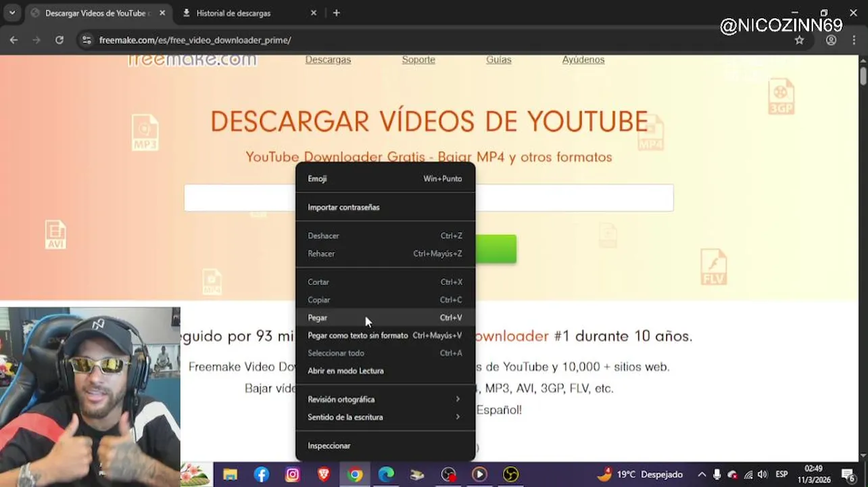Choose Abrir en modo Lectura
Viewport: 868px width, 487px height.
[385, 371]
